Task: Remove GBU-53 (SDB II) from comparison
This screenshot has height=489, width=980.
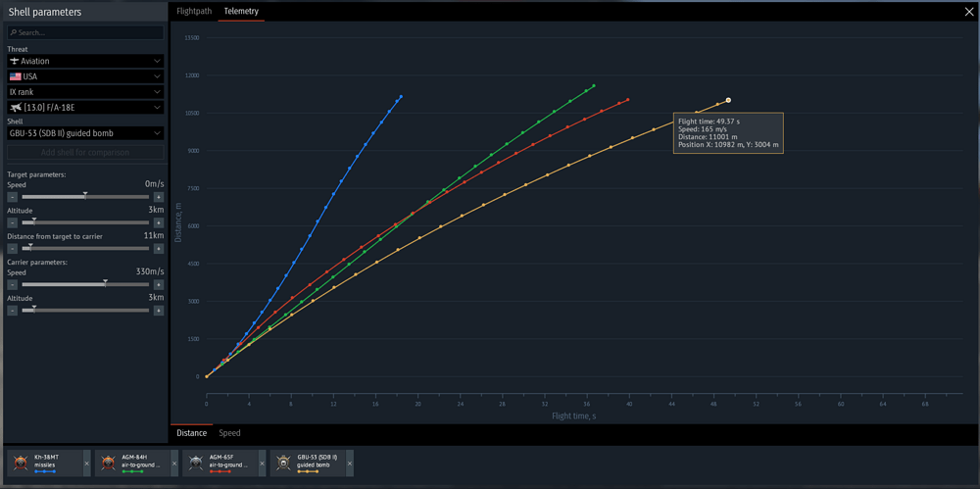Action: pyautogui.click(x=350, y=464)
